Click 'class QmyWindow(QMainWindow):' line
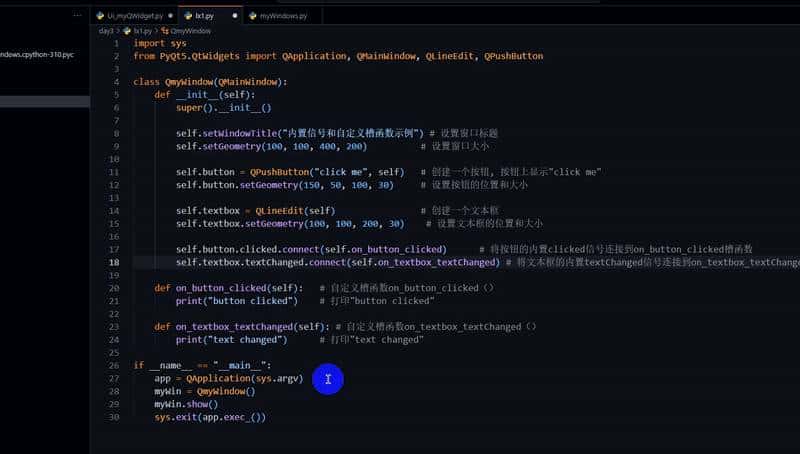The image size is (800, 454). (x=210, y=82)
